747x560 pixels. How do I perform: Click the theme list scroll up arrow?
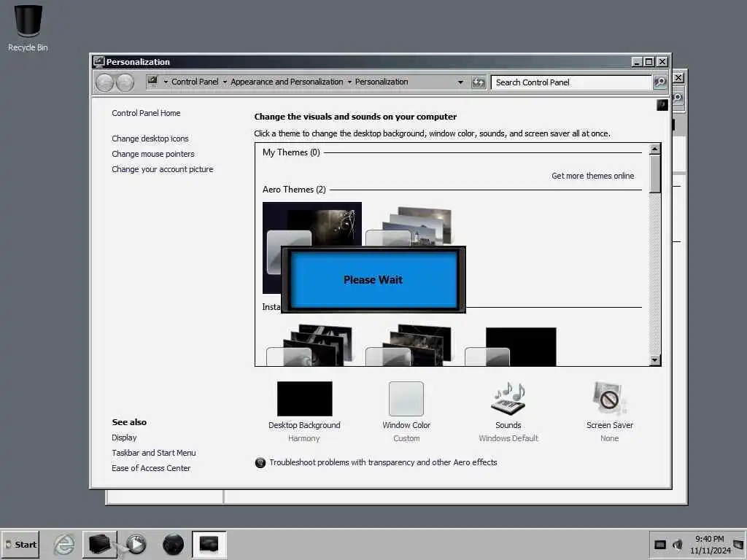click(655, 149)
